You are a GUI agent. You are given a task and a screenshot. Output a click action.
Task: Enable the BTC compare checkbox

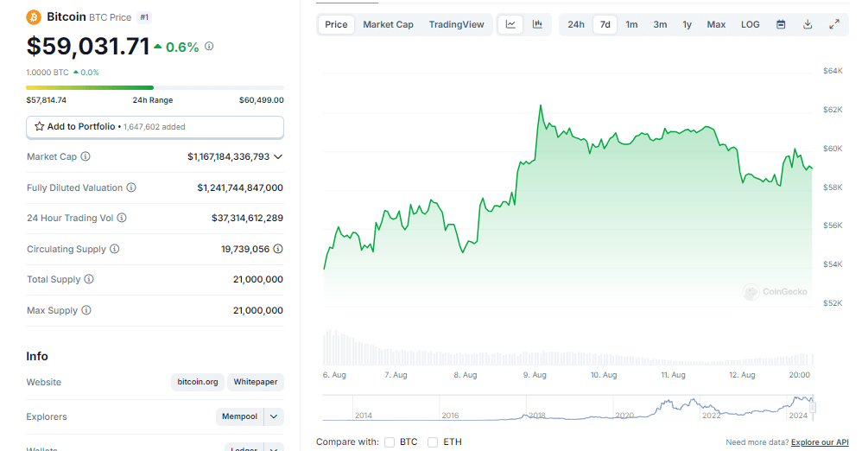coord(390,442)
